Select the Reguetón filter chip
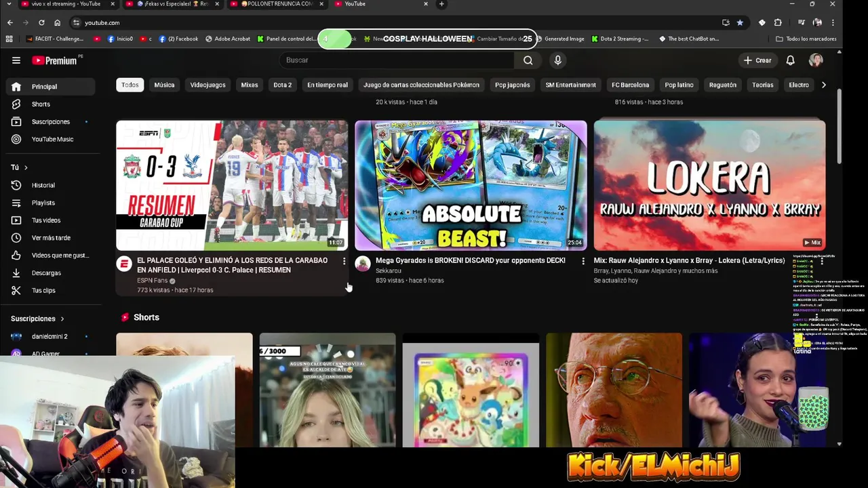The image size is (868, 488). click(722, 85)
